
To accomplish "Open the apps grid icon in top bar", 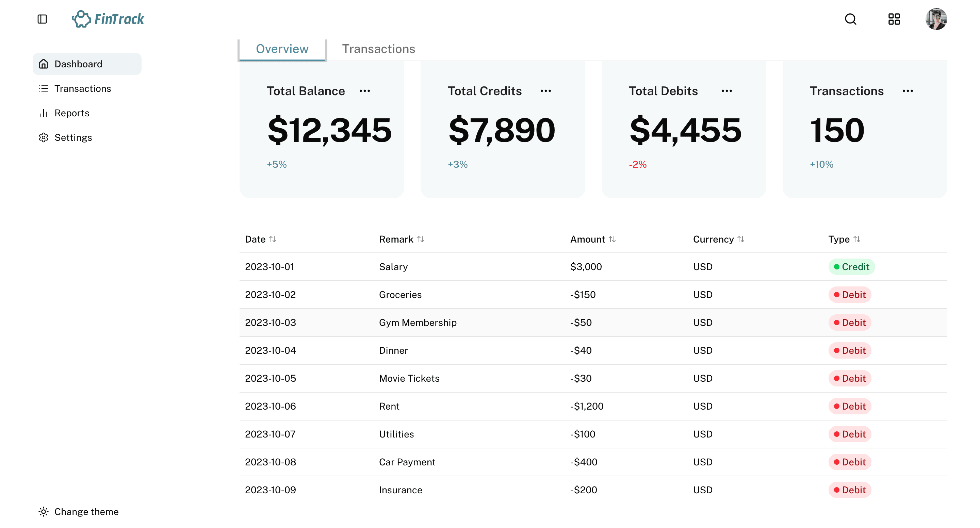I will 894,19.
